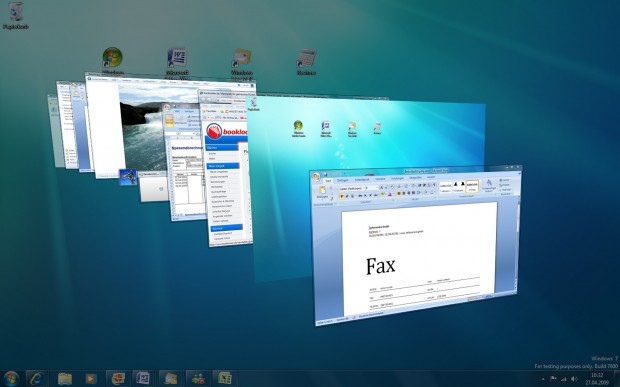
Task: Open the network status tray icon
Action: [x=564, y=379]
